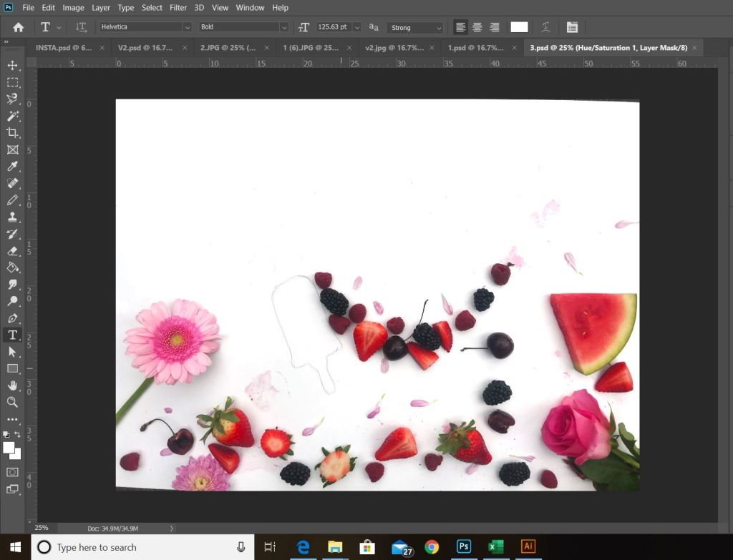Click the Magic Wand tool

12,116
